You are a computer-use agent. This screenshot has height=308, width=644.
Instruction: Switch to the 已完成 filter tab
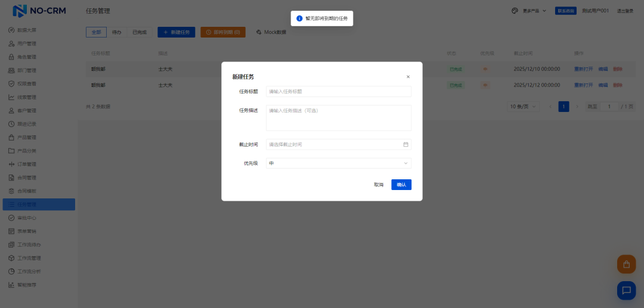tap(140, 32)
